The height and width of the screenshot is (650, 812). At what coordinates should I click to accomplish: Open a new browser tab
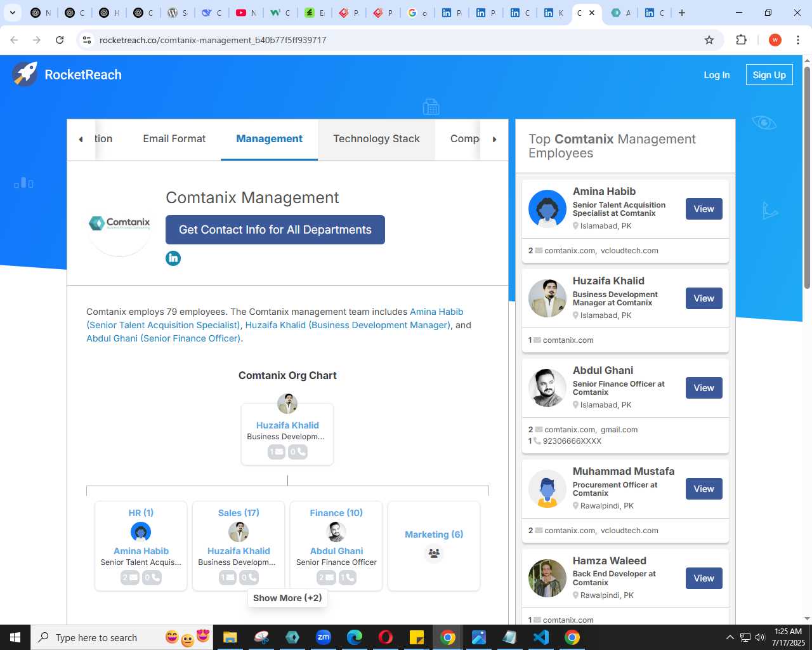(682, 13)
